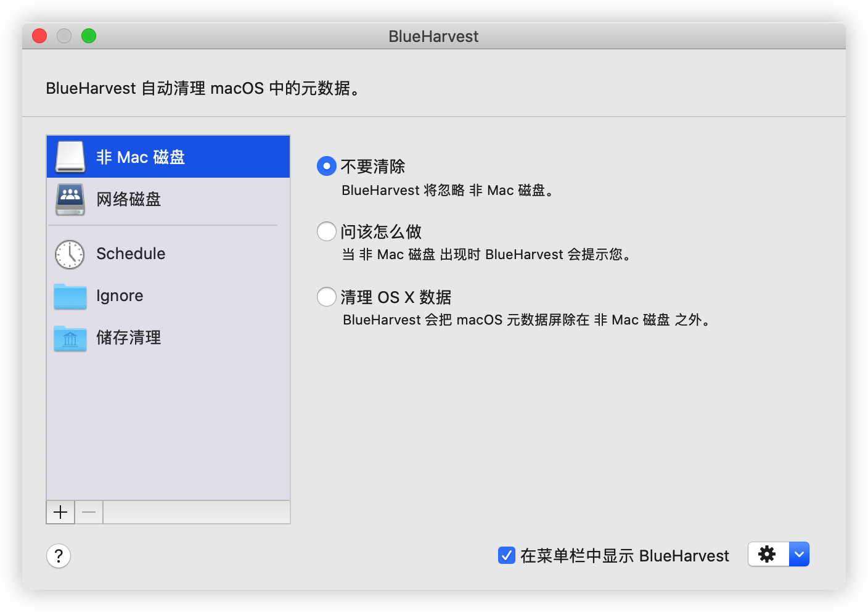The width and height of the screenshot is (868, 612).
Task: Click the 问该怎么做 option label
Action: pos(381,232)
